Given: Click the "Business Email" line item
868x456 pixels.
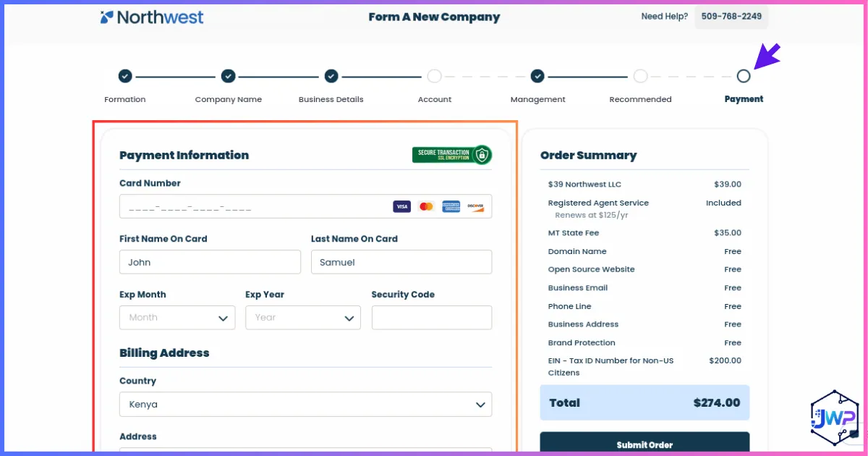Looking at the screenshot, I should click(578, 288).
